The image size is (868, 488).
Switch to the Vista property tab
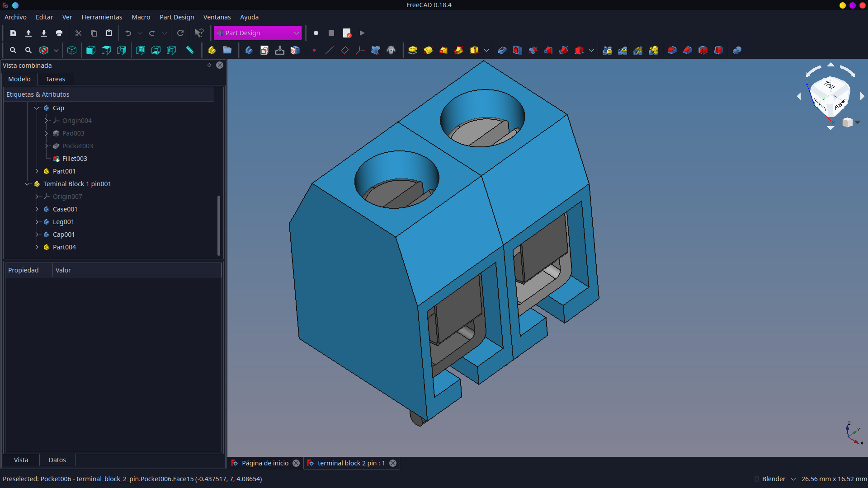(x=21, y=460)
